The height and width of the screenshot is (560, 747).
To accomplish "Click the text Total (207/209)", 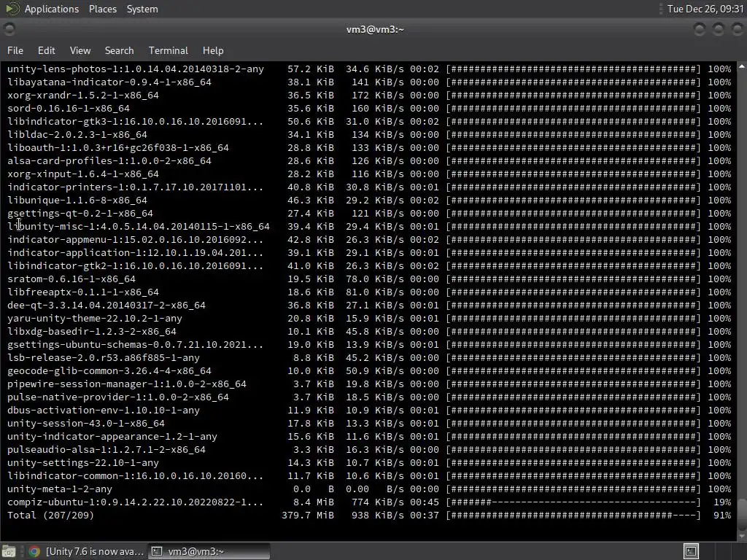I will tap(50, 516).
